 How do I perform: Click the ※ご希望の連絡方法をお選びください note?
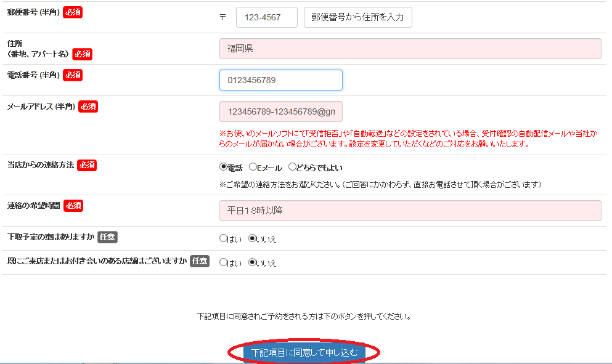[380, 185]
